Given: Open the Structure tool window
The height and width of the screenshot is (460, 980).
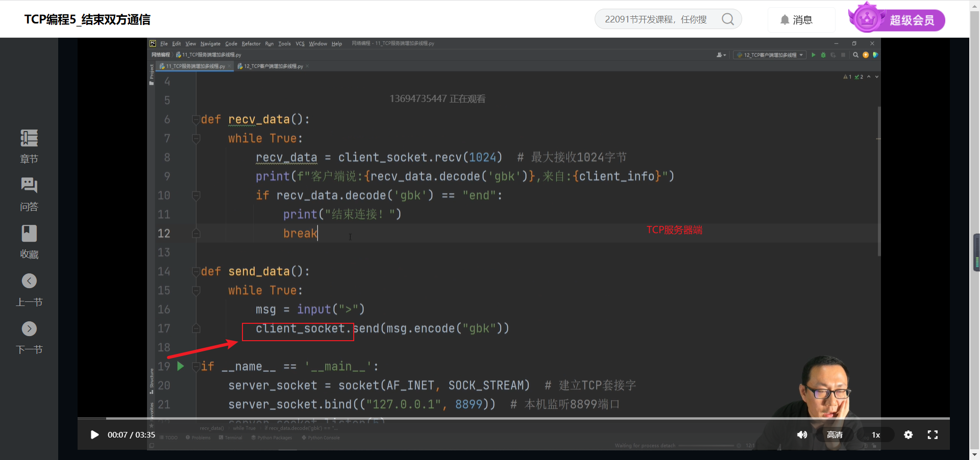Looking at the screenshot, I should 152,381.
